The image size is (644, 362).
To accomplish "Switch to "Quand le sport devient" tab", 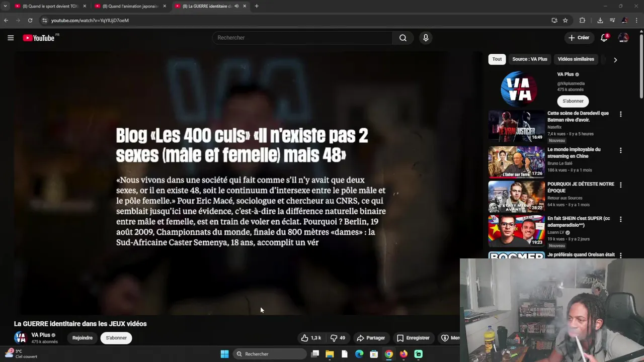I will (x=50, y=6).
